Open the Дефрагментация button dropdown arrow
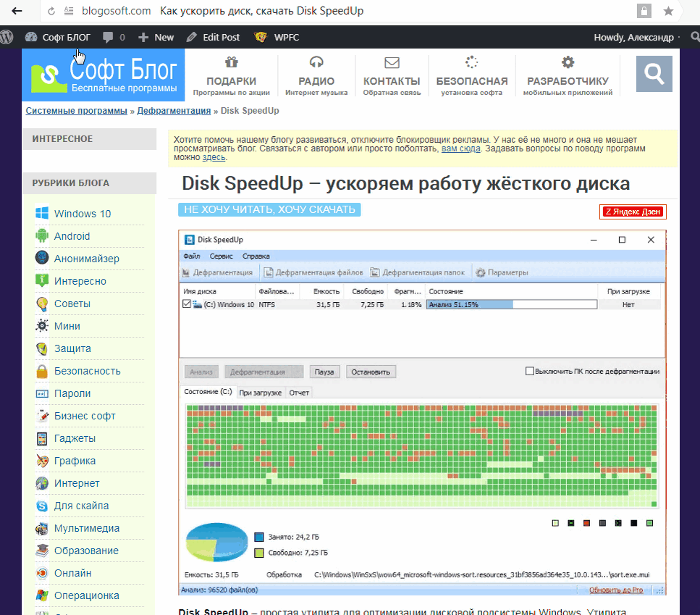The image size is (700, 615). [x=296, y=372]
